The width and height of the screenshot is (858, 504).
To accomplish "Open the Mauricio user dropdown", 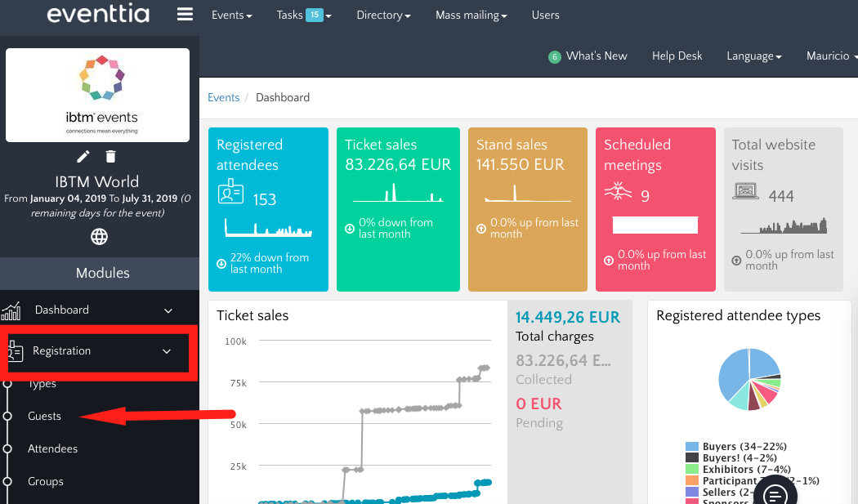I will click(831, 56).
